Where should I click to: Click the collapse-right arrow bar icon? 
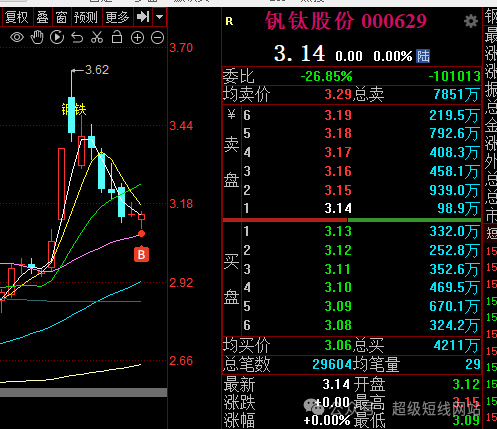tap(143, 17)
